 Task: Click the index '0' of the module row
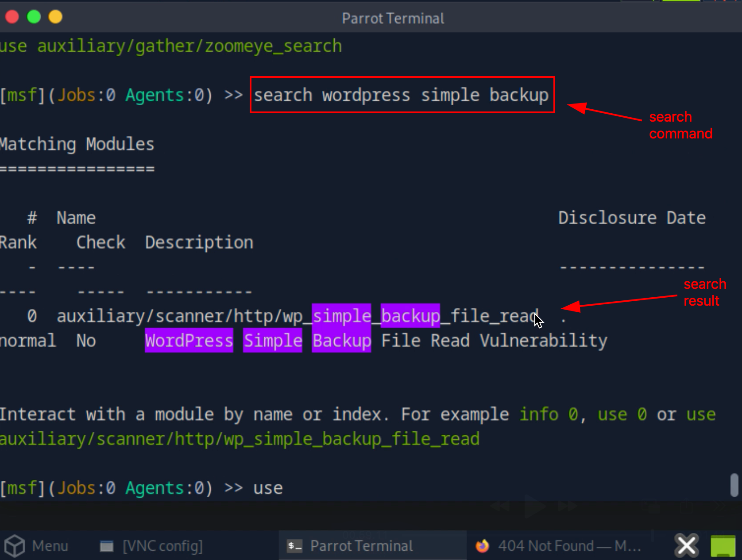(32, 316)
